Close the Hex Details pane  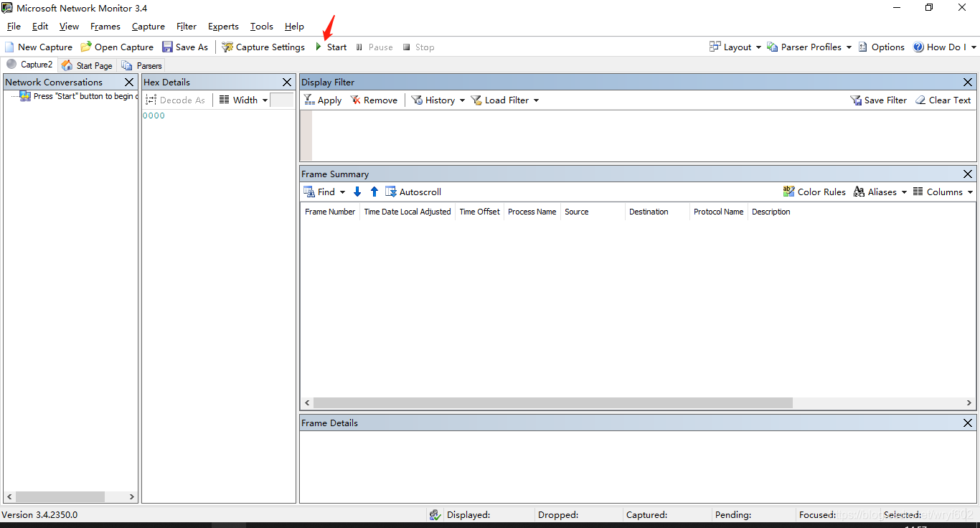point(287,82)
